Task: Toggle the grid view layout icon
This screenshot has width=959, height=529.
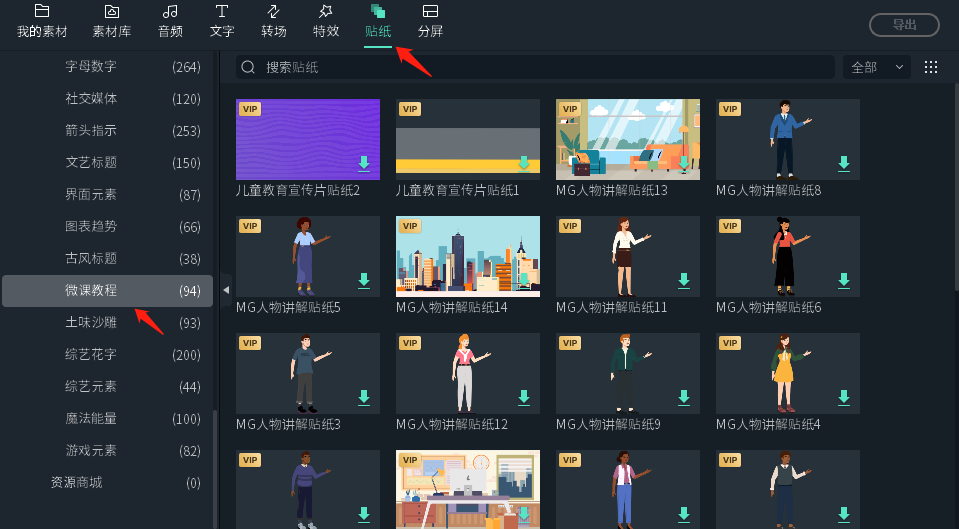Action: click(x=931, y=67)
